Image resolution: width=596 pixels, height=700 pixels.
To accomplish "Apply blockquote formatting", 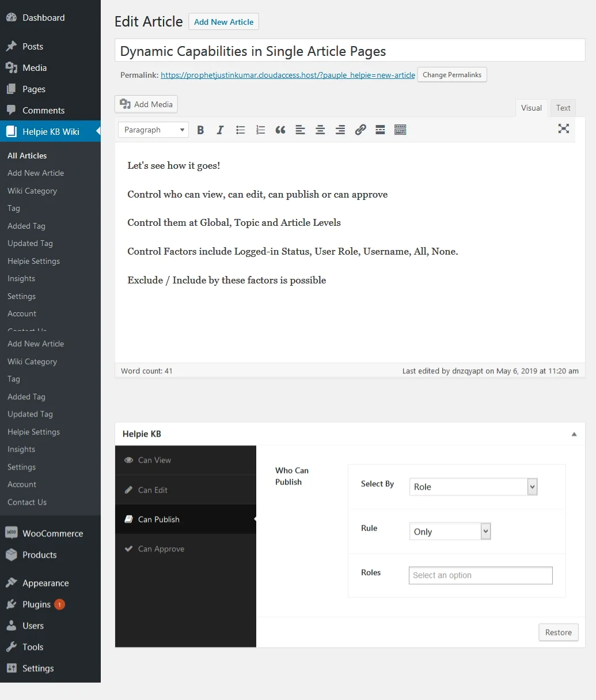I will (280, 130).
